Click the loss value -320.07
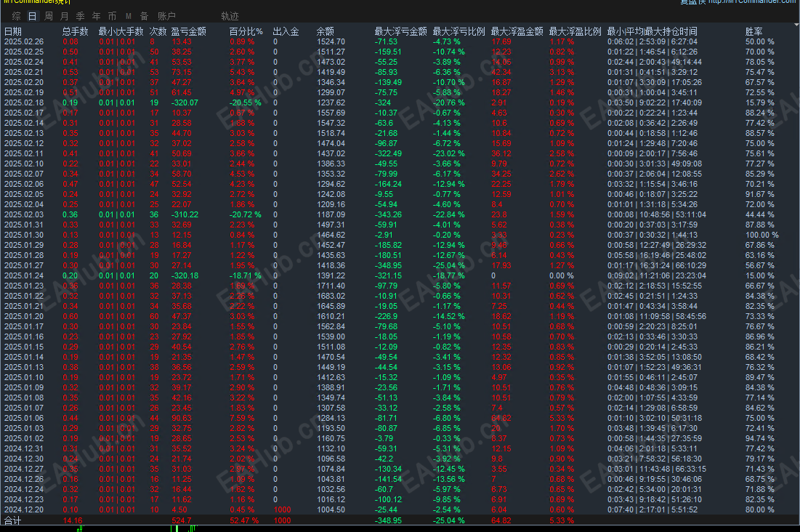800x532 pixels. [185, 102]
